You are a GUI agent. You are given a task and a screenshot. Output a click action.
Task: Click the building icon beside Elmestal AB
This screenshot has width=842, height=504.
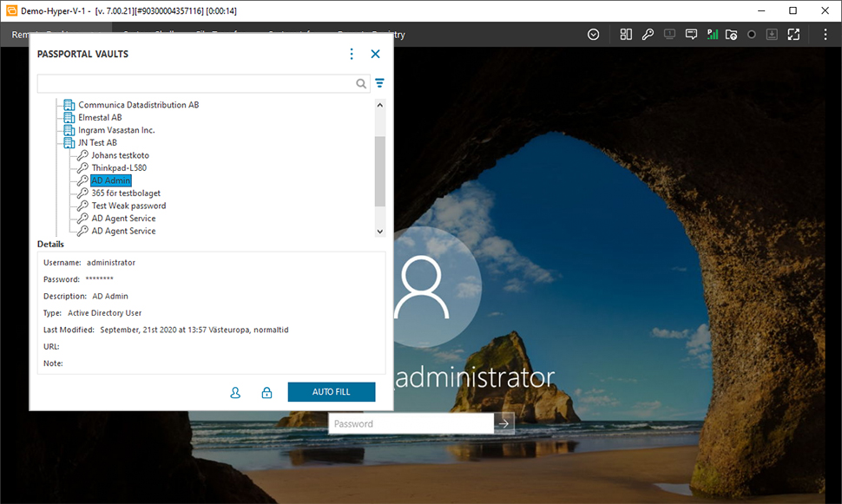[69, 118]
